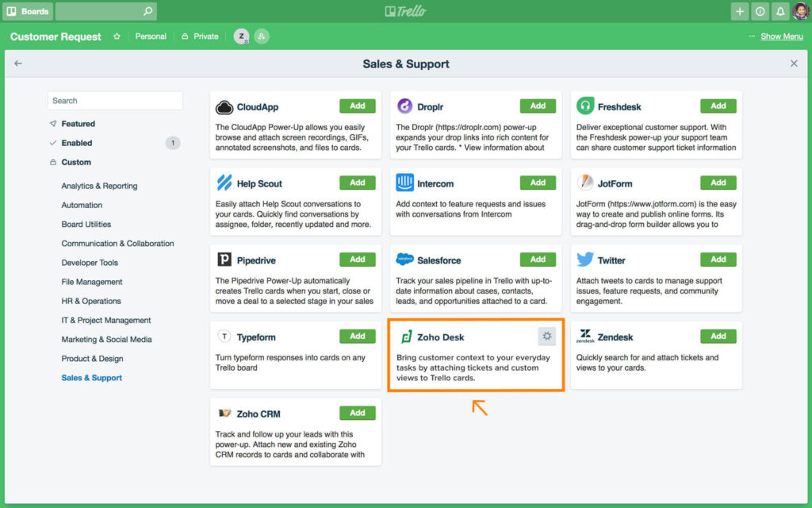
Task: Select Enabled power-ups in sidebar
Action: coord(77,143)
